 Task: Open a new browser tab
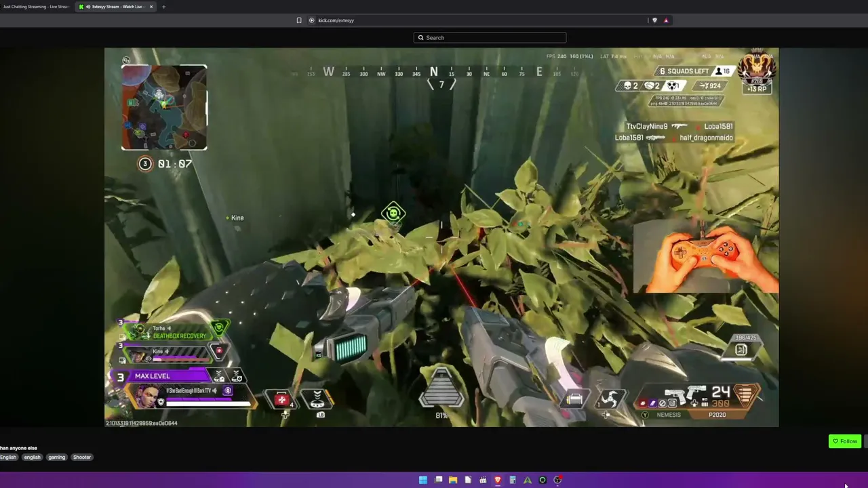pos(163,7)
